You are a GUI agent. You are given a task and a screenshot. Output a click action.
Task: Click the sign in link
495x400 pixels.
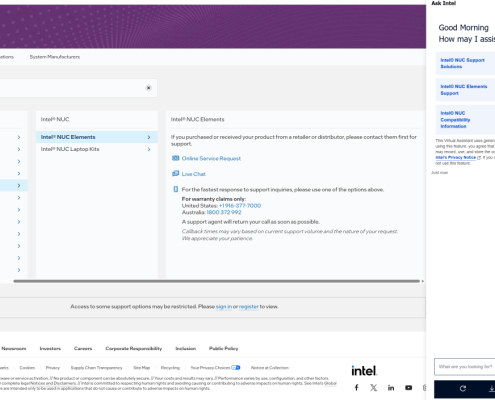coord(224,307)
